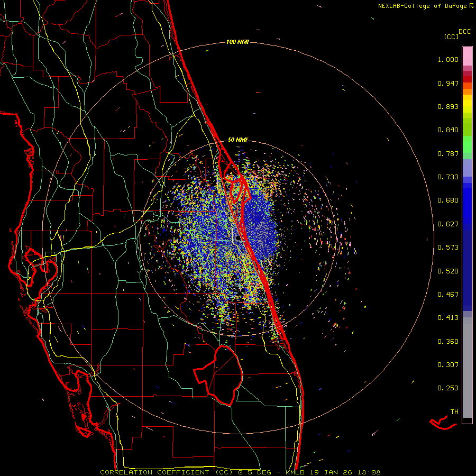Click the DCC label above the color bar
476x476 pixels.
[x=464, y=31]
